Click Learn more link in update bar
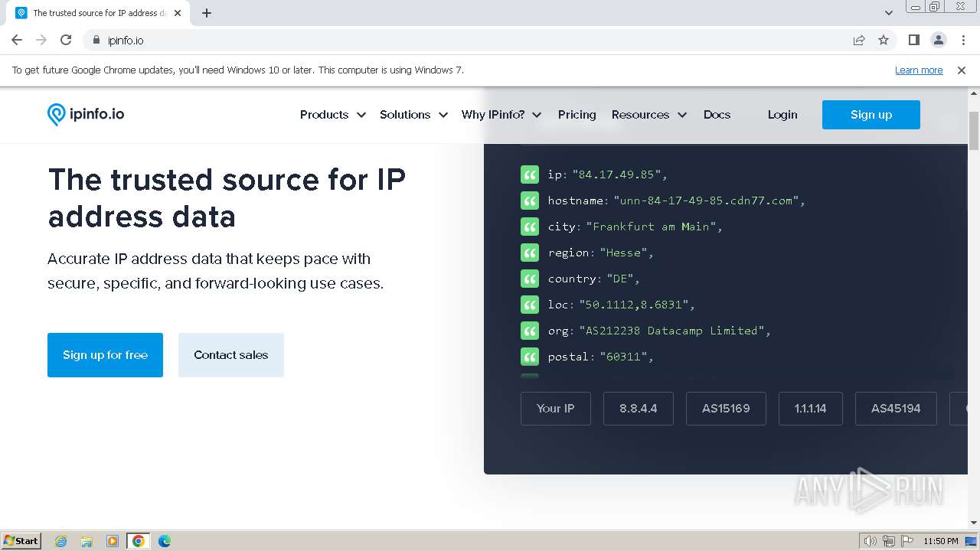The image size is (980, 551). tap(919, 70)
